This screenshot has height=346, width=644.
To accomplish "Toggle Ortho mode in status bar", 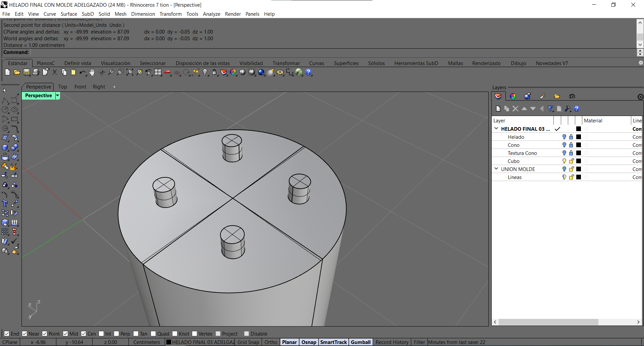I will [x=271, y=342].
